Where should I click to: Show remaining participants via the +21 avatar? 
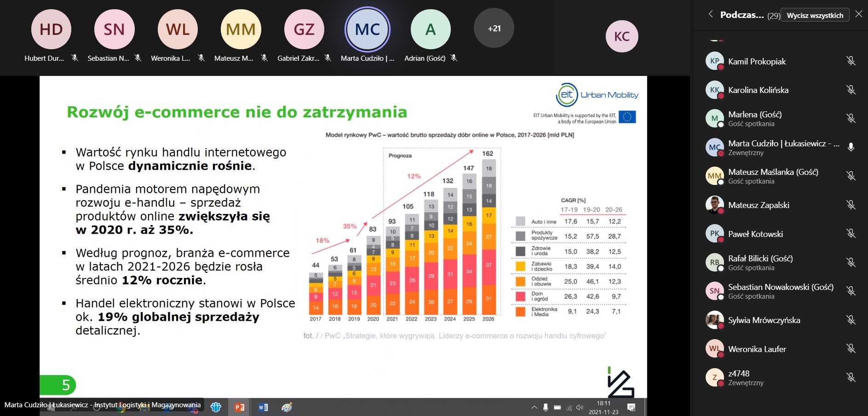click(x=493, y=28)
